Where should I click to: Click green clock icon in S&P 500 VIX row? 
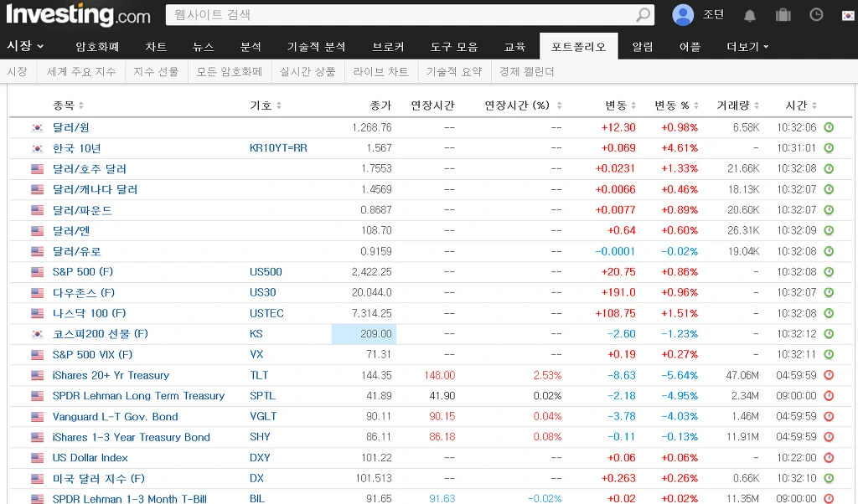coord(829,354)
